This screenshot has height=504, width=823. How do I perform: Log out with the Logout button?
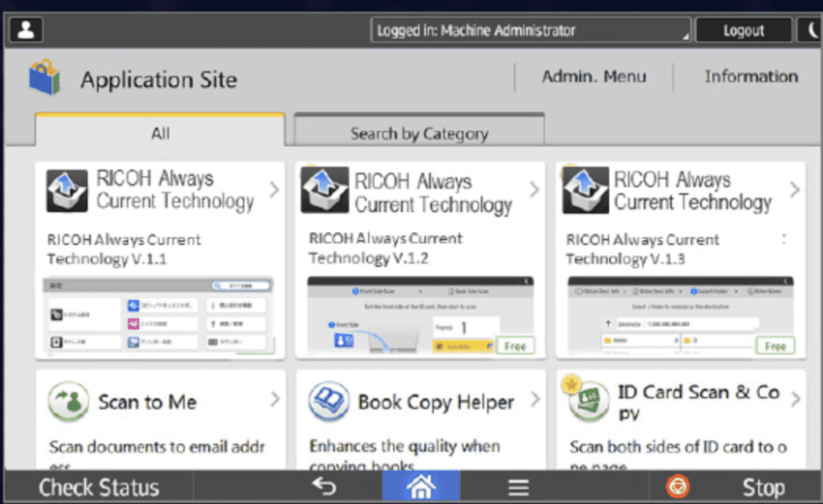pyautogui.click(x=743, y=31)
